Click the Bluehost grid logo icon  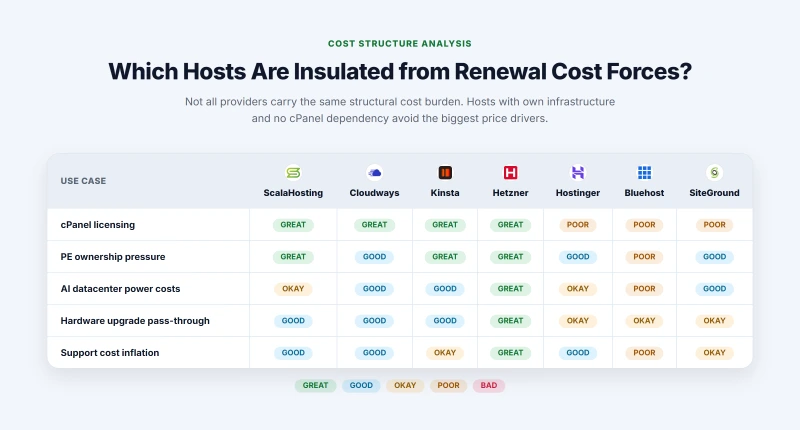[x=644, y=173]
